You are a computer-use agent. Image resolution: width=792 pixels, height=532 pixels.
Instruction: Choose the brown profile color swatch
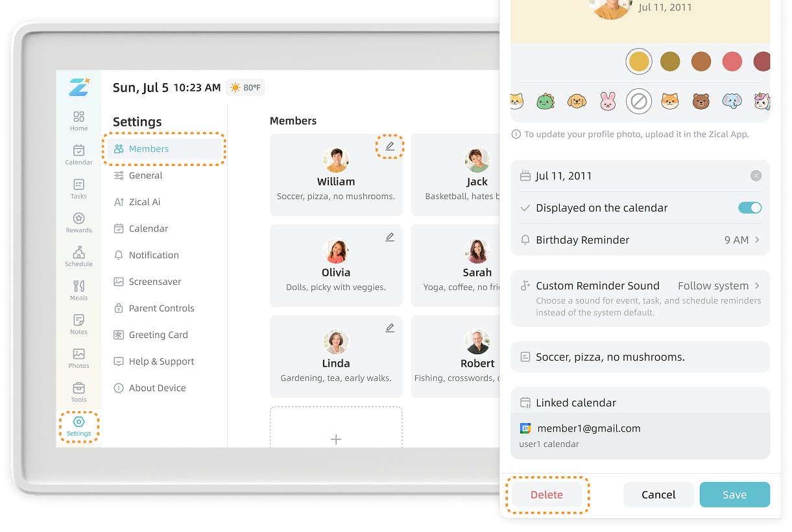701,62
